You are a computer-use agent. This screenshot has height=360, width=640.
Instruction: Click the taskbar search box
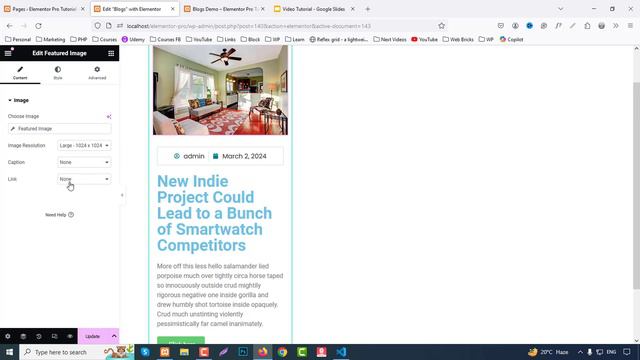tap(77, 352)
